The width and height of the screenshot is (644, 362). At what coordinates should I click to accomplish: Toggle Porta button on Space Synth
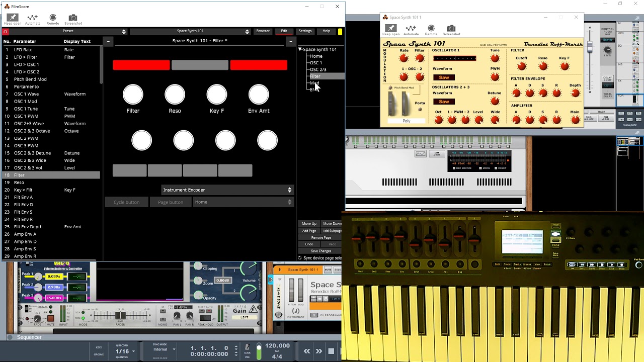tap(420, 109)
